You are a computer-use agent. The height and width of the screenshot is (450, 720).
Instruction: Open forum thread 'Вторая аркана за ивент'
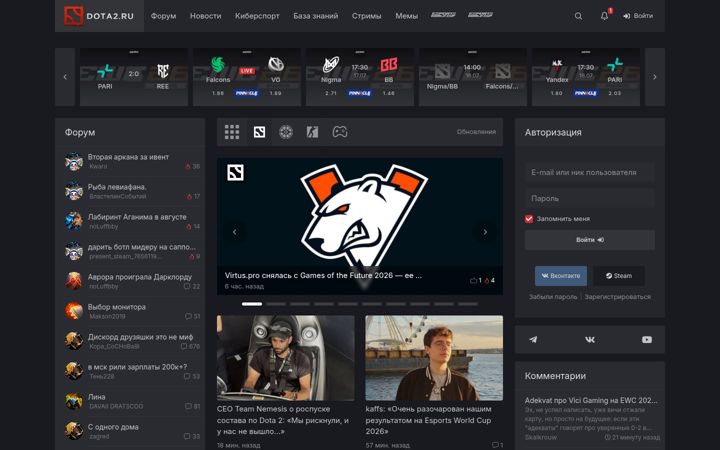(128, 157)
